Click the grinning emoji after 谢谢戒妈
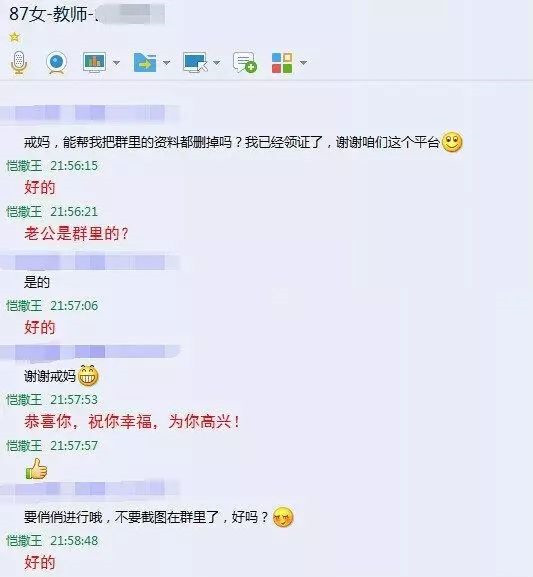Viewport: 533px width, 577px height. [x=88, y=376]
